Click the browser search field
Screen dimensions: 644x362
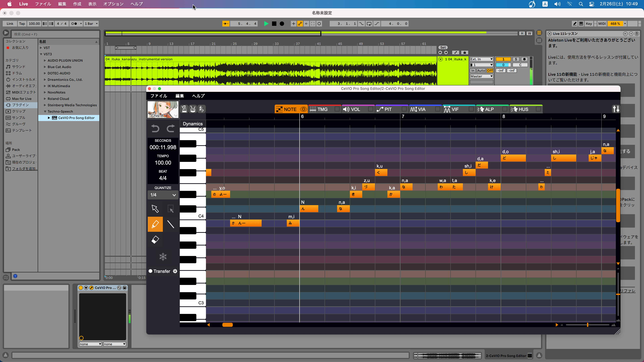click(x=56, y=34)
